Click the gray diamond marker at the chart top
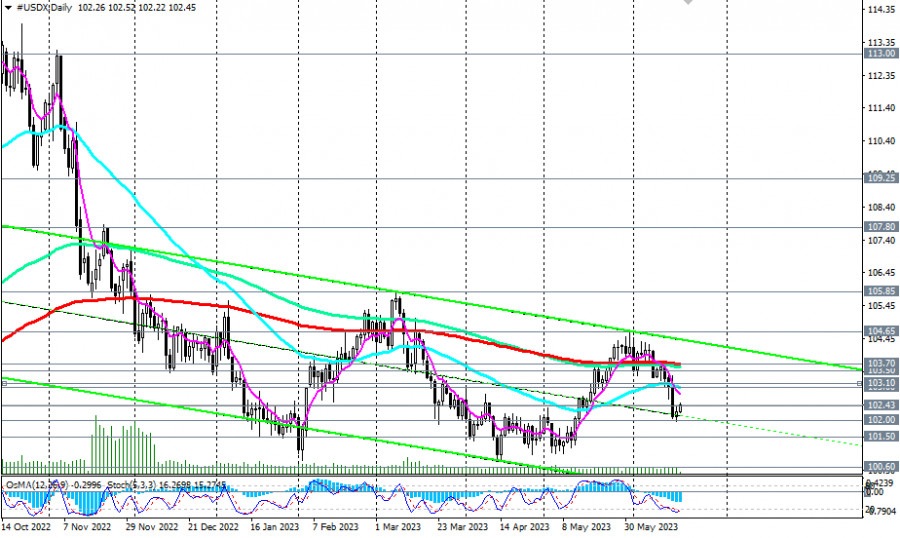Viewport: 900px width, 538px height. pyautogui.click(x=688, y=2)
